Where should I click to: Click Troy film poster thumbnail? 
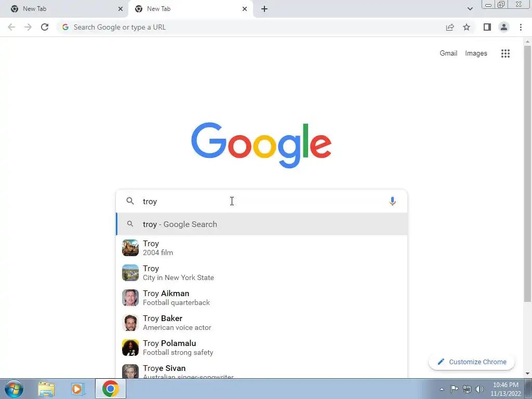(x=130, y=248)
